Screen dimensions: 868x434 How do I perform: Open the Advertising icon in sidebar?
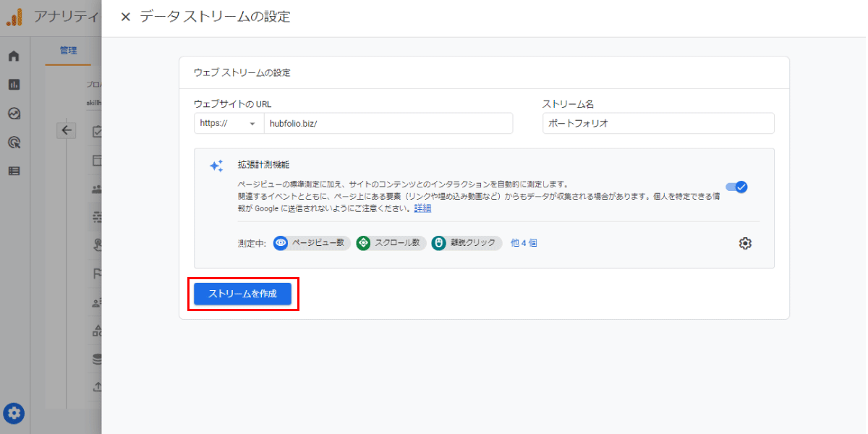click(14, 142)
